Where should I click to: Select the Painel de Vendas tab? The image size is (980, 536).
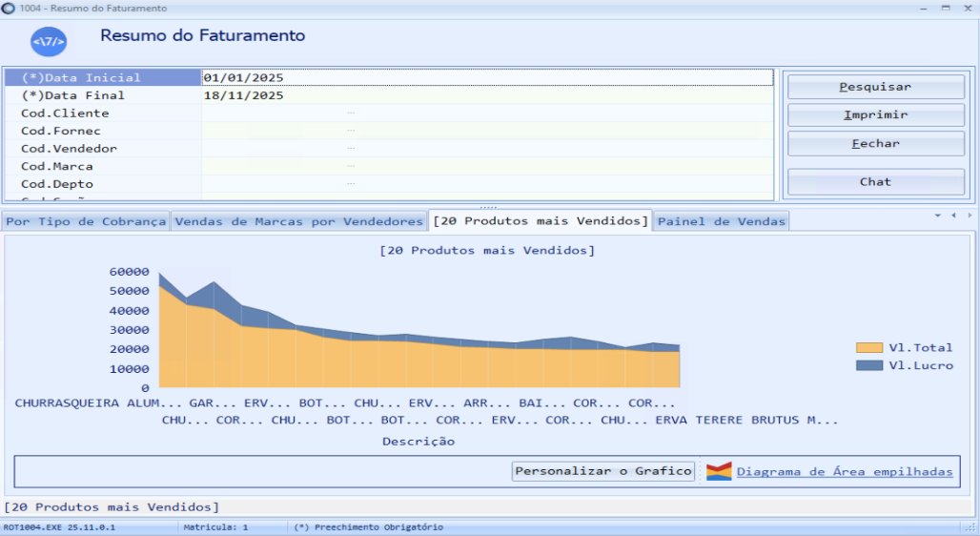[722, 221]
